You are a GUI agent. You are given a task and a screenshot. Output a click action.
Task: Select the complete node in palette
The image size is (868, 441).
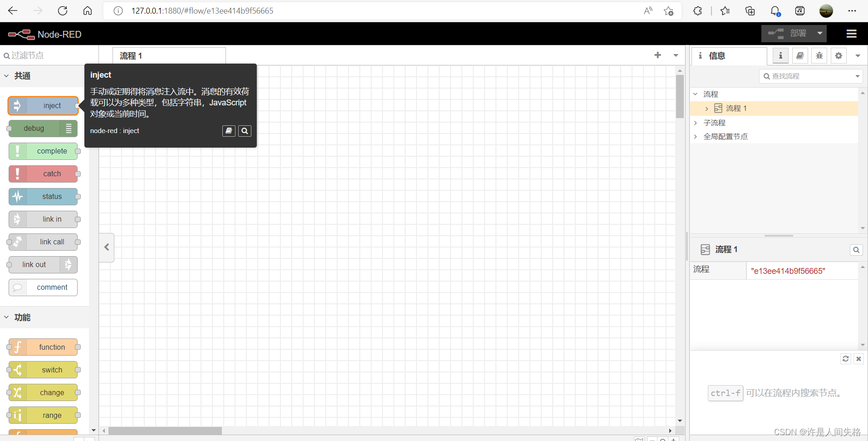click(x=43, y=151)
